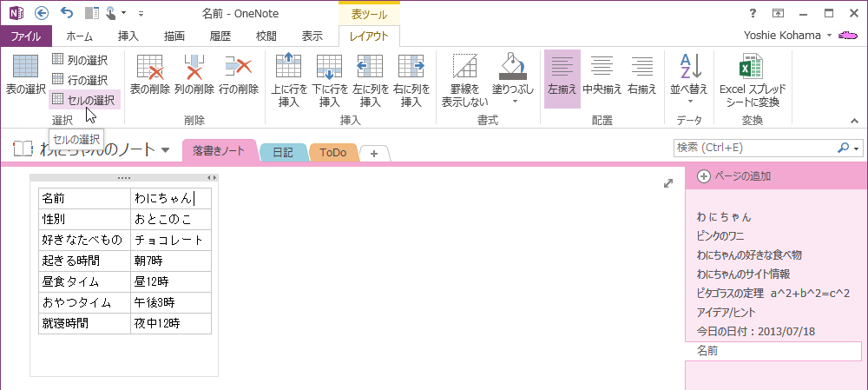Insert row above with 上に行を挿入

288,80
